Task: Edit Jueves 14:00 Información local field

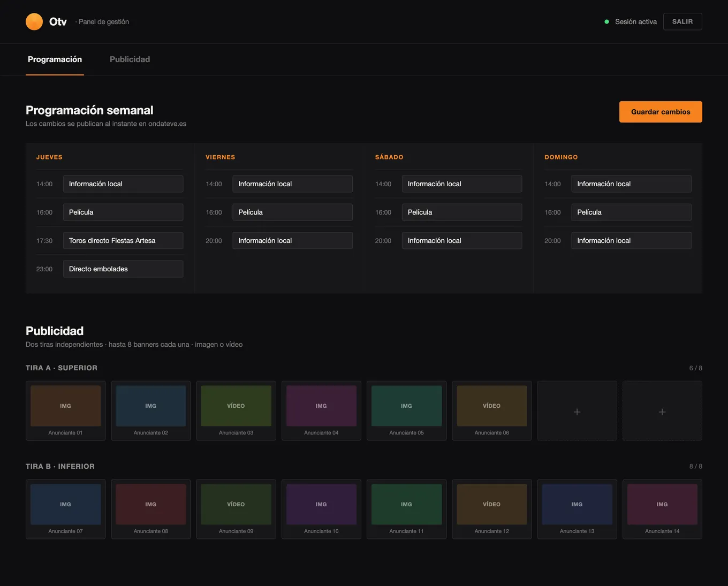Action: (123, 184)
